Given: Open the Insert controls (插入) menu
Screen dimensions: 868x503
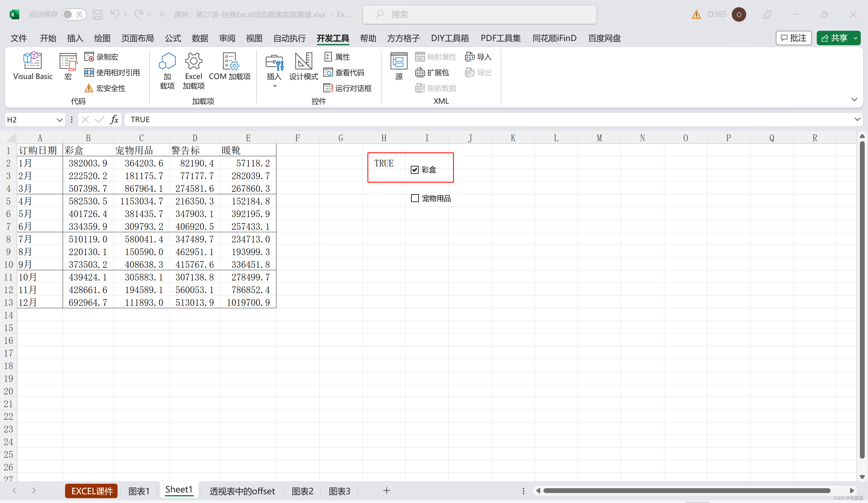Looking at the screenshot, I should click(x=275, y=70).
